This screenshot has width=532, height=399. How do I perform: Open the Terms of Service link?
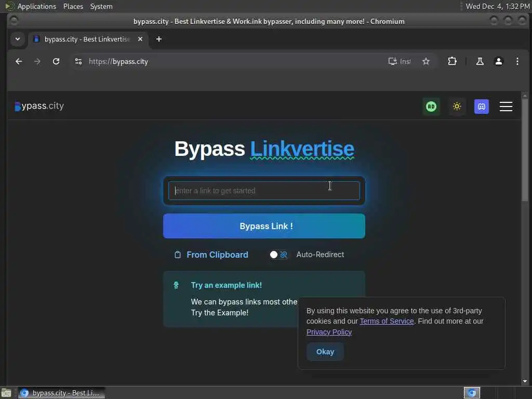(387, 321)
